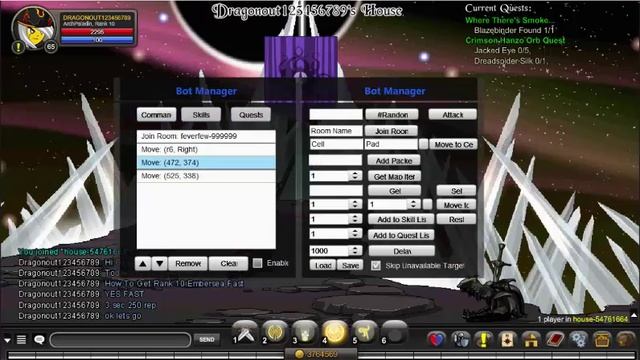Screen dimensions: 640x360
Task: Open the heart friends icon
Action: click(436, 340)
